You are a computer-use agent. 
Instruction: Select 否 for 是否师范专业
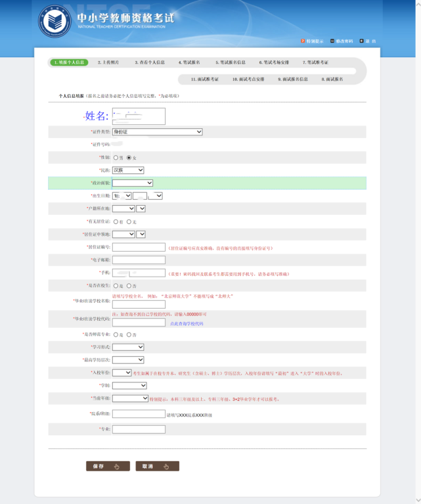[129, 334]
